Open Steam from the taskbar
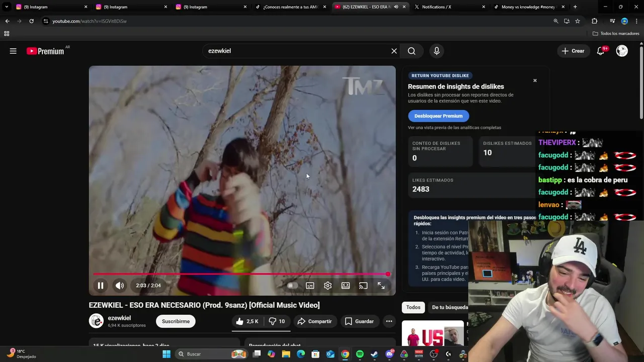The height and width of the screenshot is (362, 644). click(x=374, y=354)
